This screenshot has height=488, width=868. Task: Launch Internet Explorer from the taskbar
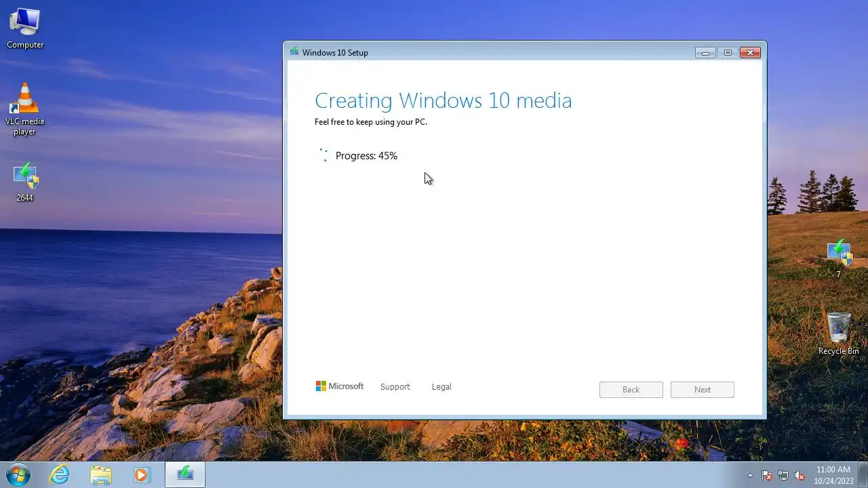(60, 474)
